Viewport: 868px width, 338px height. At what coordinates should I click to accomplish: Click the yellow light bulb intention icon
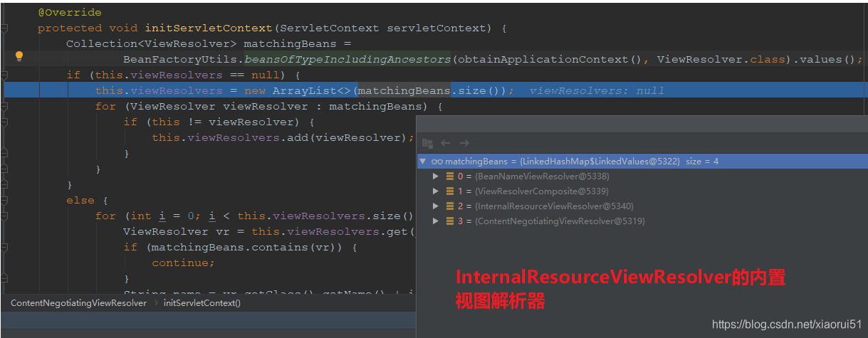19,56
